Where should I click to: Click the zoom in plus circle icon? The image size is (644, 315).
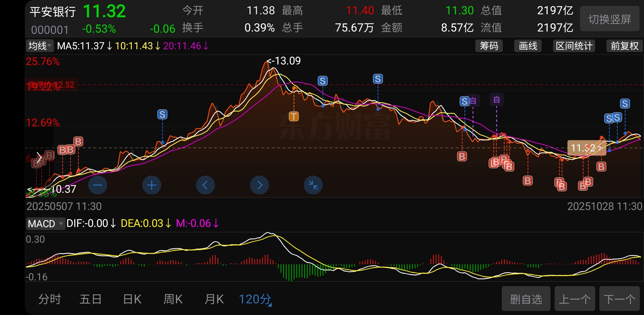tap(152, 185)
